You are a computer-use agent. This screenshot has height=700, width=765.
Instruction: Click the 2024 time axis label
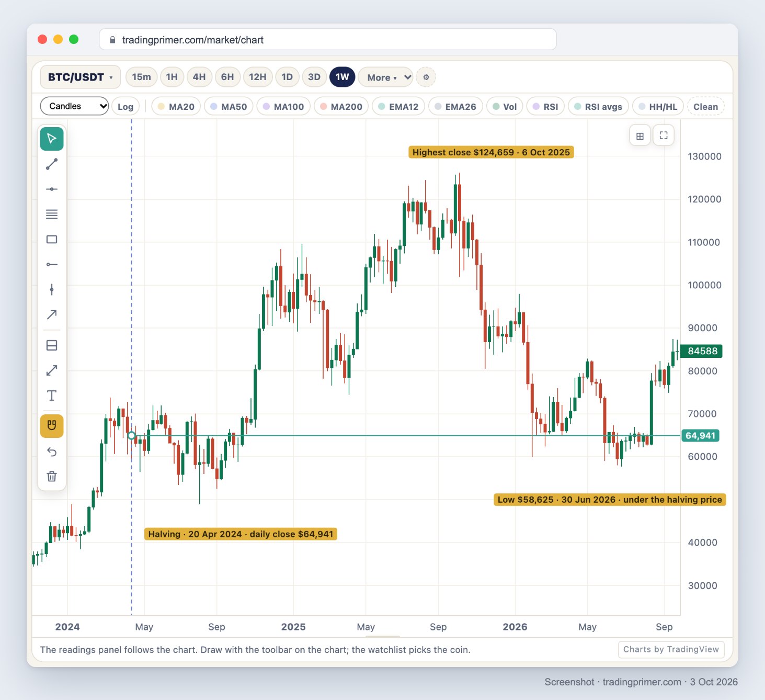[x=67, y=627]
